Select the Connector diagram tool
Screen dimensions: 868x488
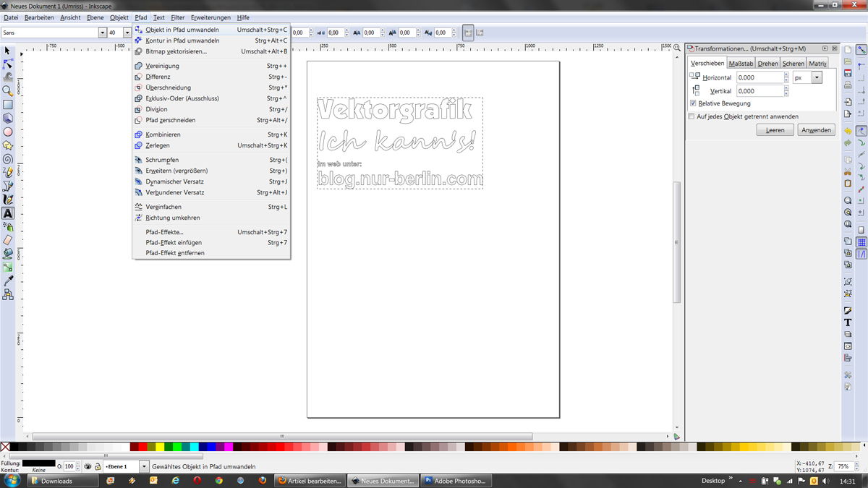point(8,294)
